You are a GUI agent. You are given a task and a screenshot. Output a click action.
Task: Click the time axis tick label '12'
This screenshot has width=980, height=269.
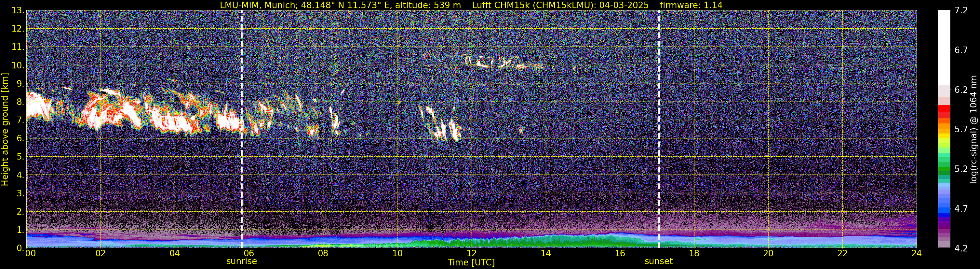tap(471, 253)
